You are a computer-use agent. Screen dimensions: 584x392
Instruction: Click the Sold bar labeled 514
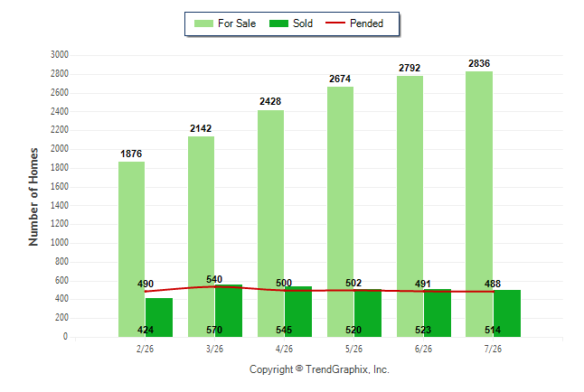[x=507, y=313]
